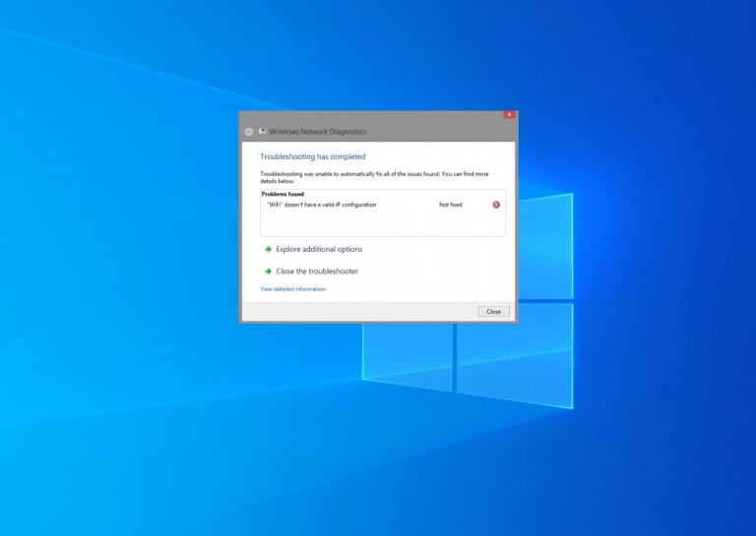Click the green arrow next to Close the troubleshooter

click(268, 271)
